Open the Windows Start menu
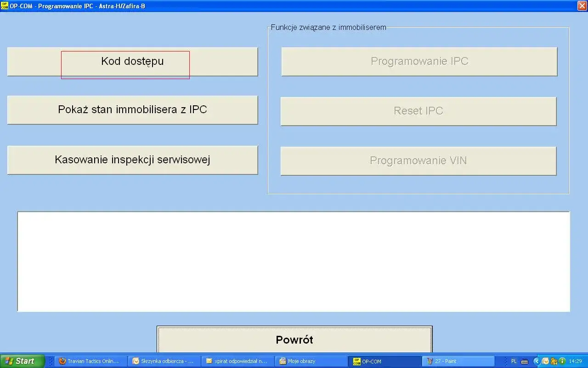The image size is (588, 368). [x=23, y=361]
